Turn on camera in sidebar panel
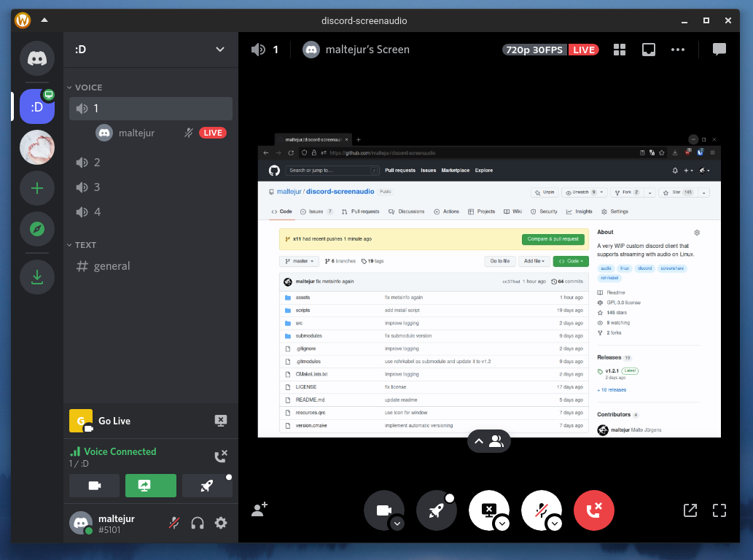The width and height of the screenshot is (753, 560). click(x=95, y=486)
